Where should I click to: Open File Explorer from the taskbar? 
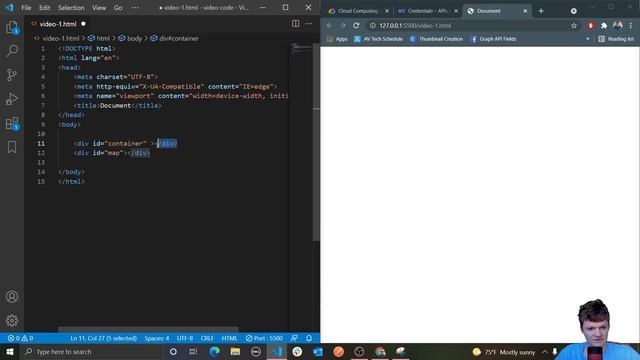(x=235, y=351)
